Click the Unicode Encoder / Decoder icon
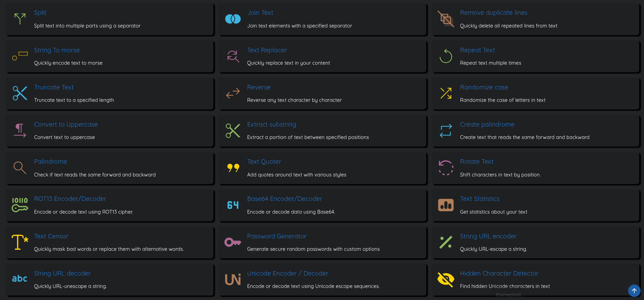The width and height of the screenshot is (644, 300). click(233, 279)
